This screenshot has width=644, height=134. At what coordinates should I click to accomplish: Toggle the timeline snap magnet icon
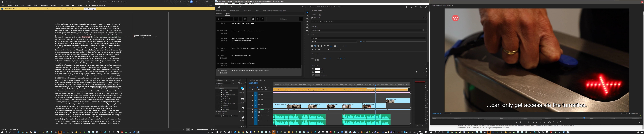coord(254,87)
